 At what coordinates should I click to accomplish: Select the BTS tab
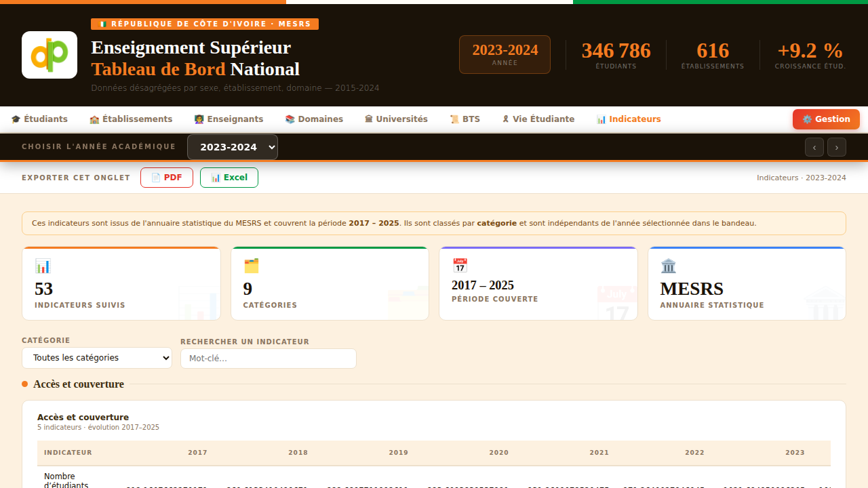[x=465, y=119]
